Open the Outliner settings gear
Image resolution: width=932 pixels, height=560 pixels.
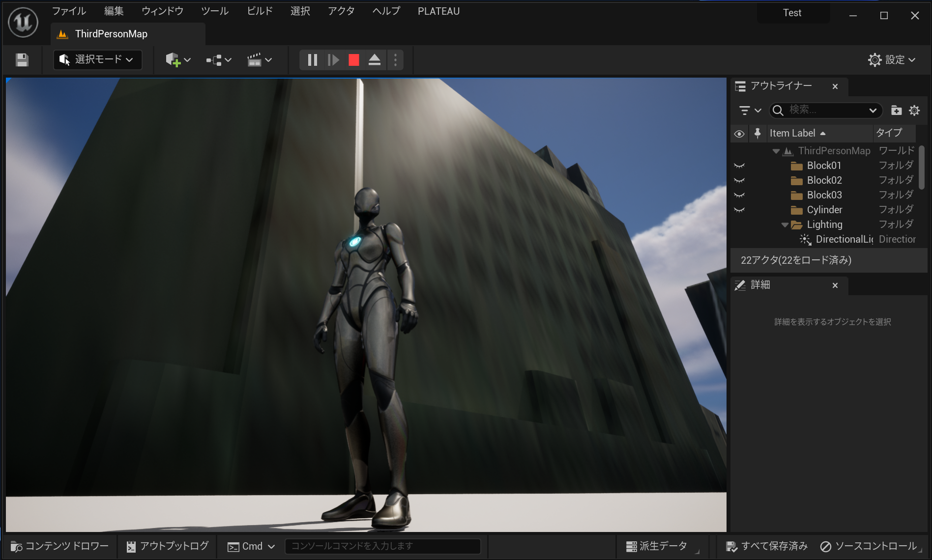914,110
